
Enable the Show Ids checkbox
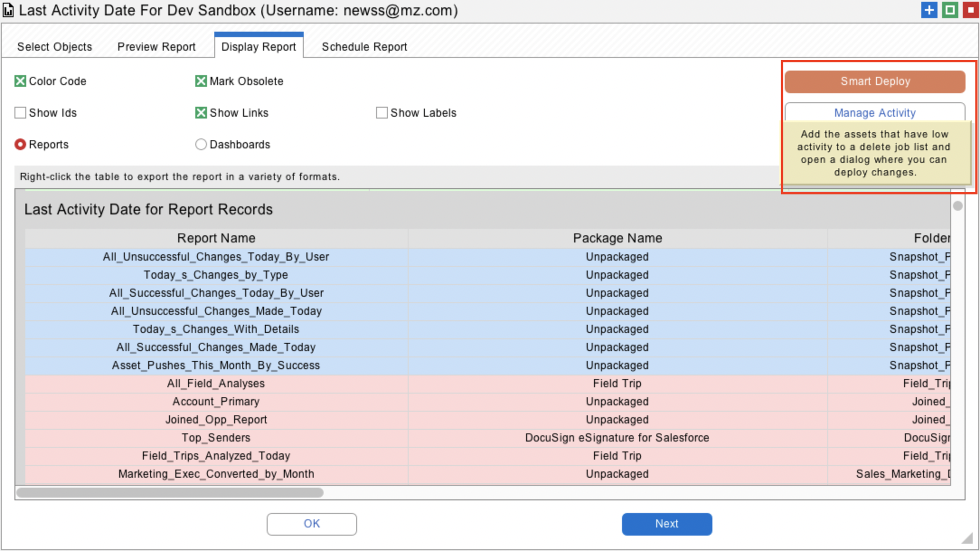pyautogui.click(x=20, y=113)
